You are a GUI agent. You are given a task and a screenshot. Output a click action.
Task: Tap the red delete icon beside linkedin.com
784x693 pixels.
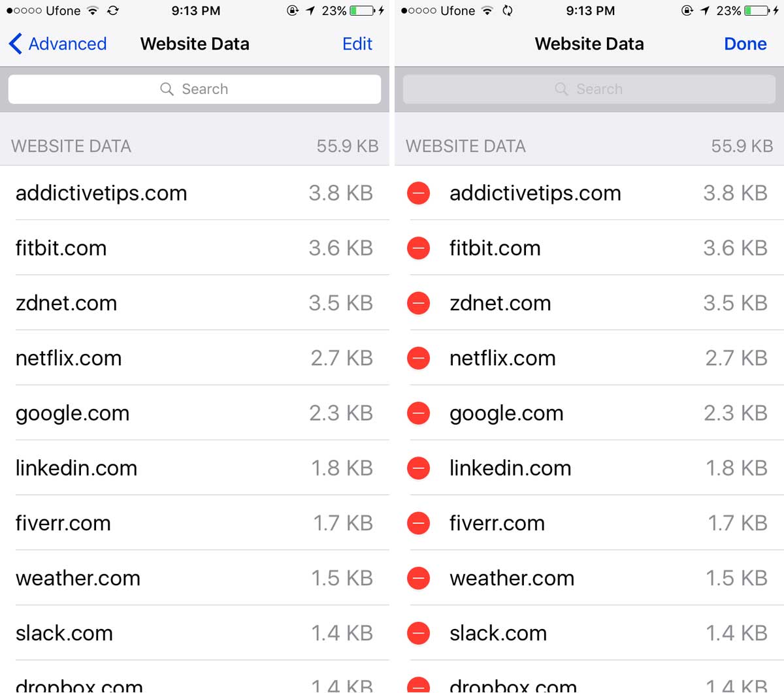(418, 468)
